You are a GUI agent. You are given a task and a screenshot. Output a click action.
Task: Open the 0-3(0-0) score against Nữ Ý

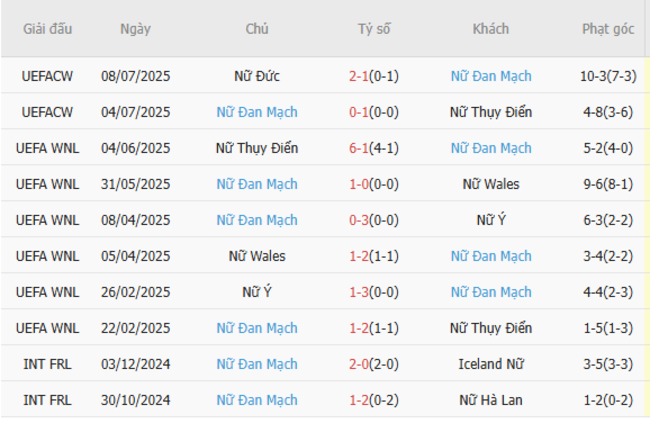[374, 220]
